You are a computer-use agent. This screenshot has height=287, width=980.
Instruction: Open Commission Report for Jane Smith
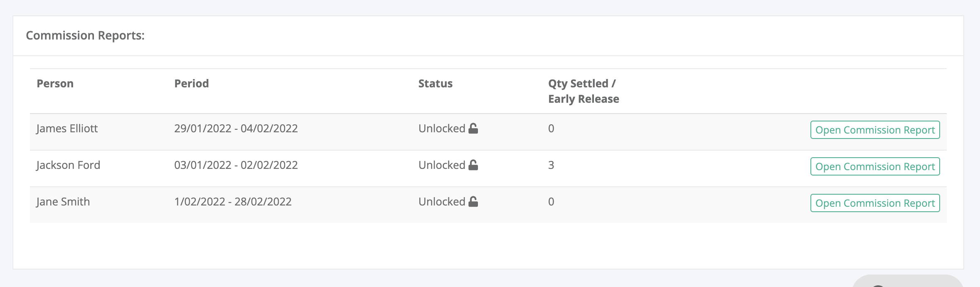875,203
